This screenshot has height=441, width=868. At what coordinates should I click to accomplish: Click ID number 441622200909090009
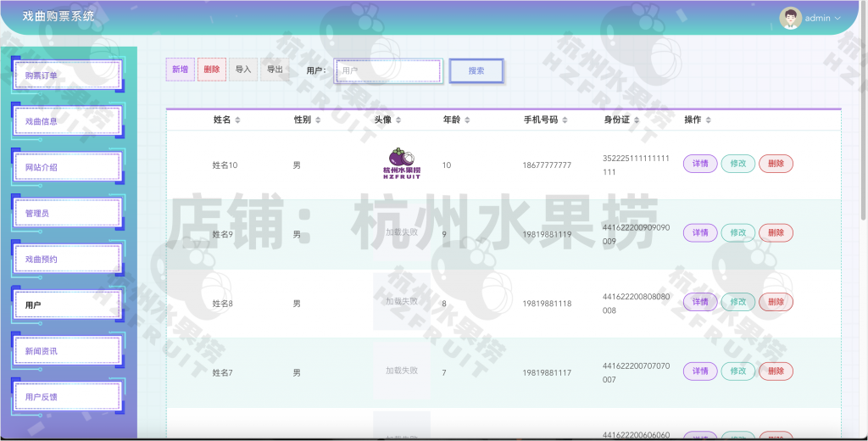click(x=636, y=234)
